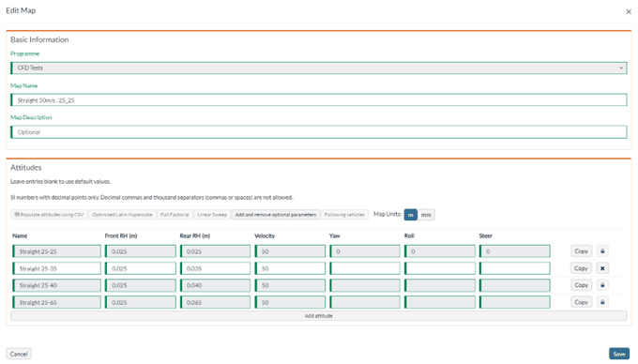Click Velocity field in Straight 25-65 row
Viewport: 638px width, 364px height.
(290, 302)
